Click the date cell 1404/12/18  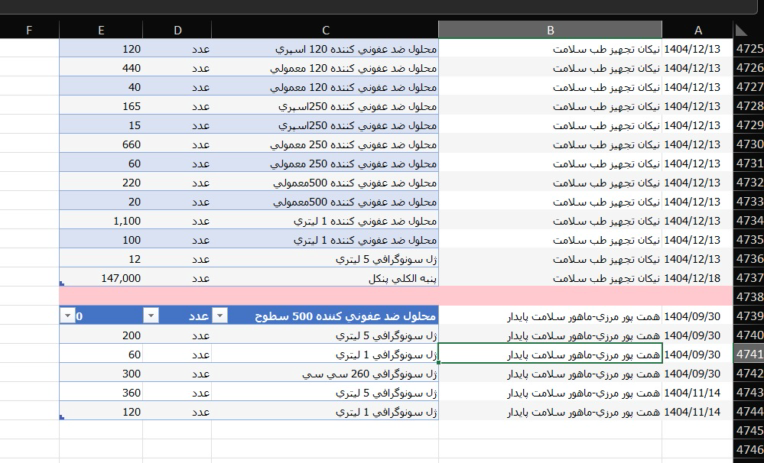pos(697,278)
